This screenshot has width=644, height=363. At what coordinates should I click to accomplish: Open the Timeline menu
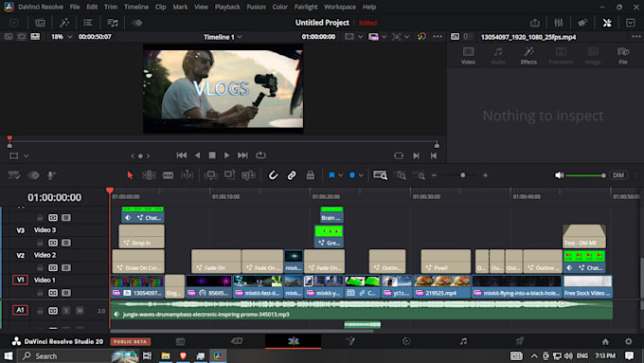(x=136, y=7)
